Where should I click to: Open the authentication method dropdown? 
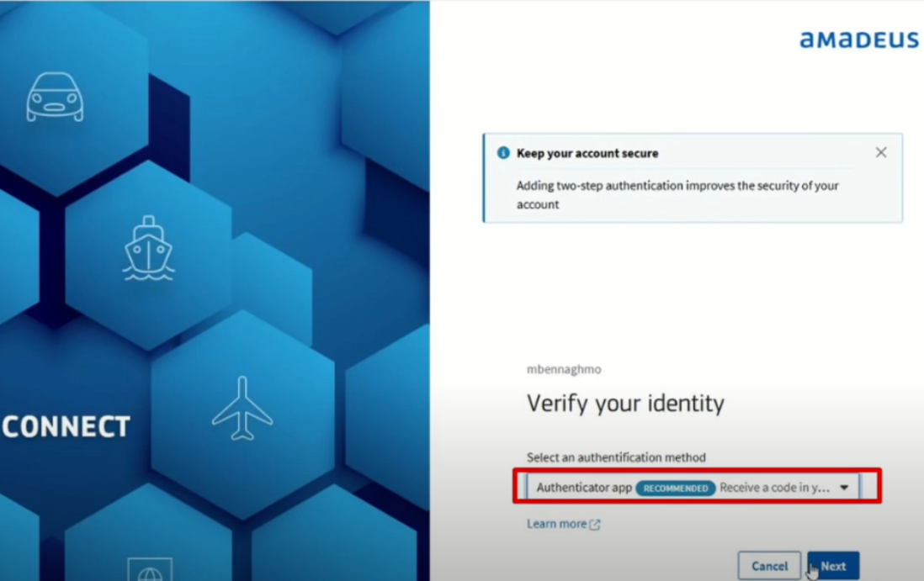(x=695, y=488)
